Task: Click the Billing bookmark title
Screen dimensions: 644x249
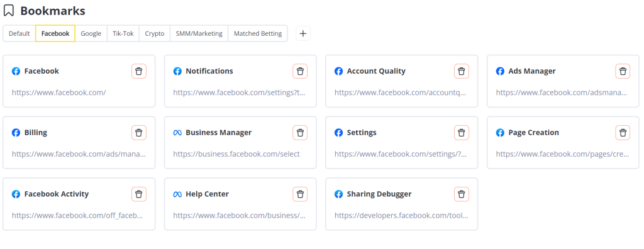Action: [x=36, y=133]
